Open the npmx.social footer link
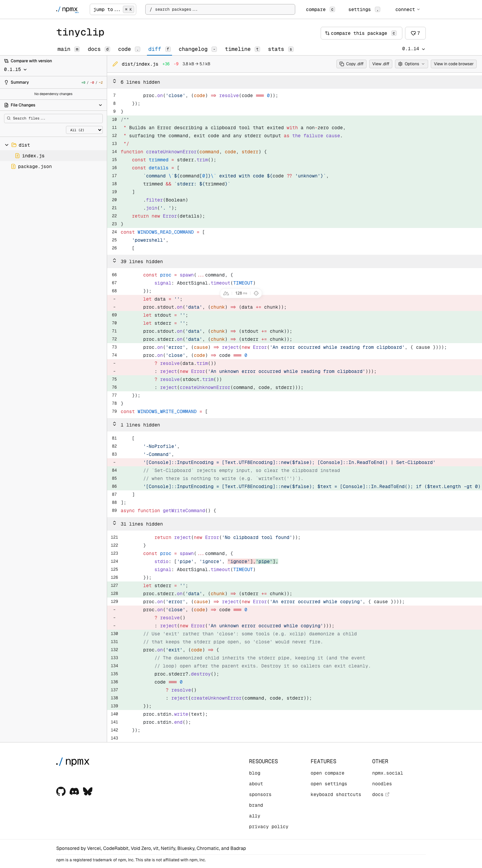The width and height of the screenshot is (482, 868). pos(387,773)
